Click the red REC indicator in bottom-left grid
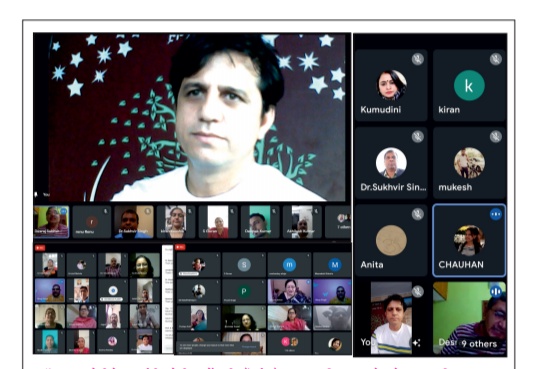Screen dimensions: 540x369 (x=40, y=248)
